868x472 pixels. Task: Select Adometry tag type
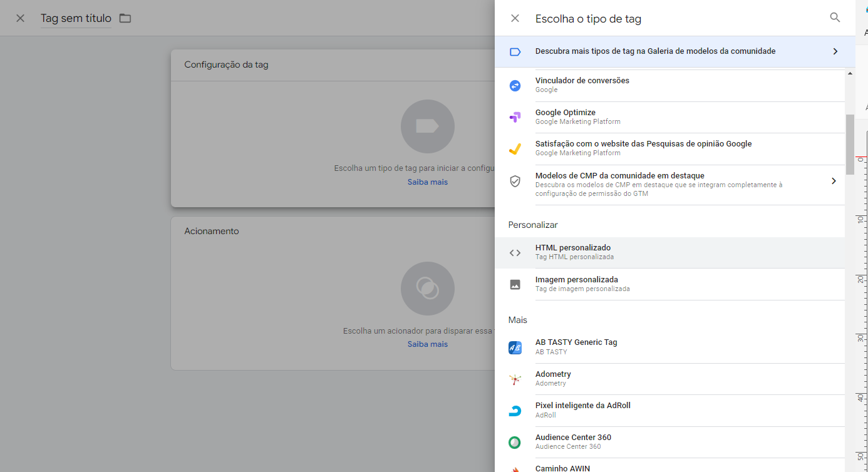[669, 379]
